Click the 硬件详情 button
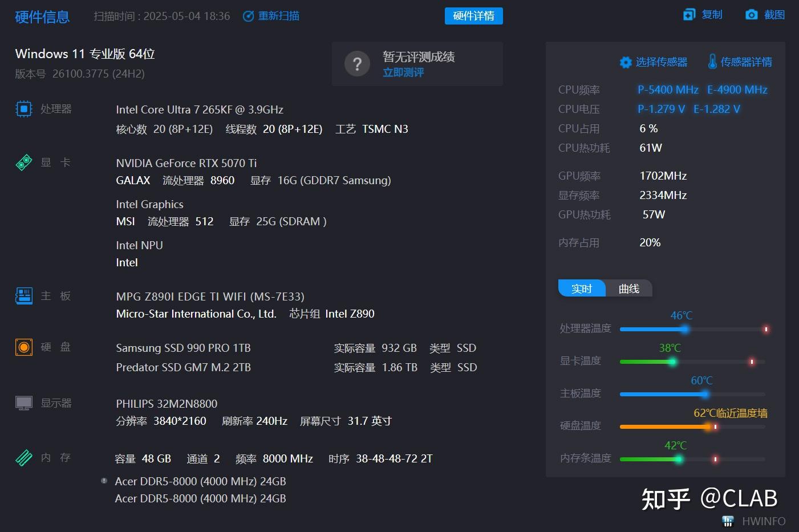 [473, 16]
